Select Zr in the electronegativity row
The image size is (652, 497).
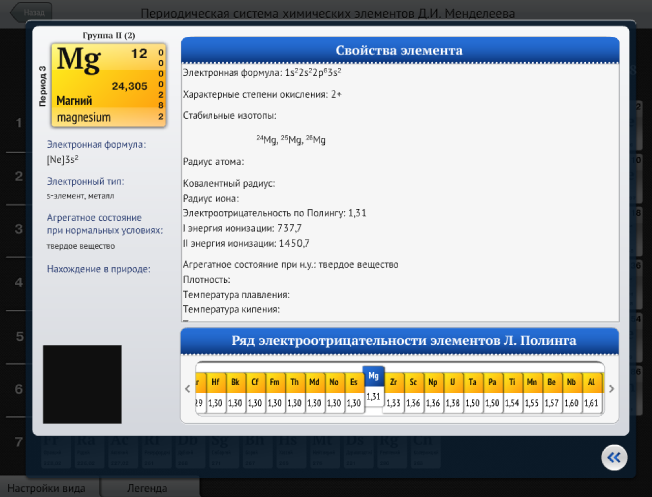(393, 381)
